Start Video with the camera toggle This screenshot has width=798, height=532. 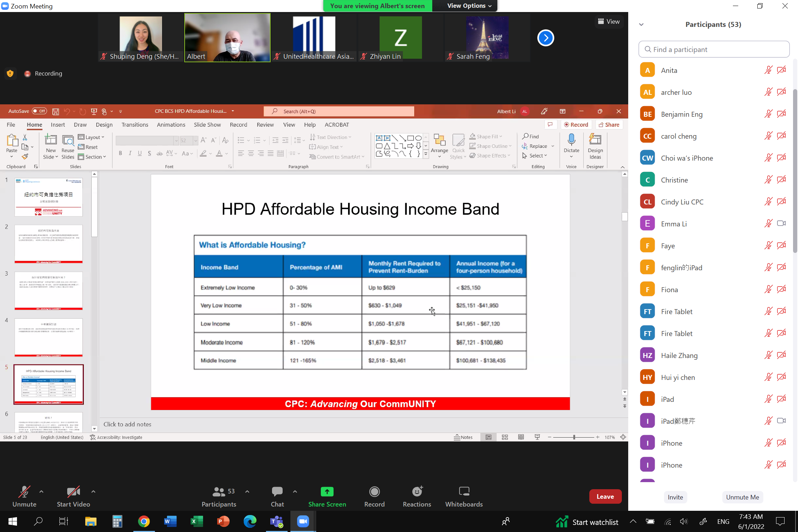coord(73,492)
